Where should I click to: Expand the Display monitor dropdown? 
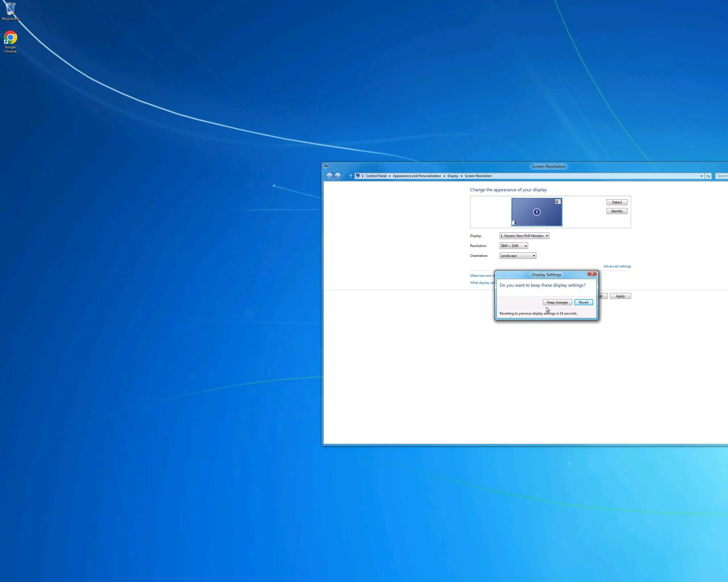coord(524,236)
